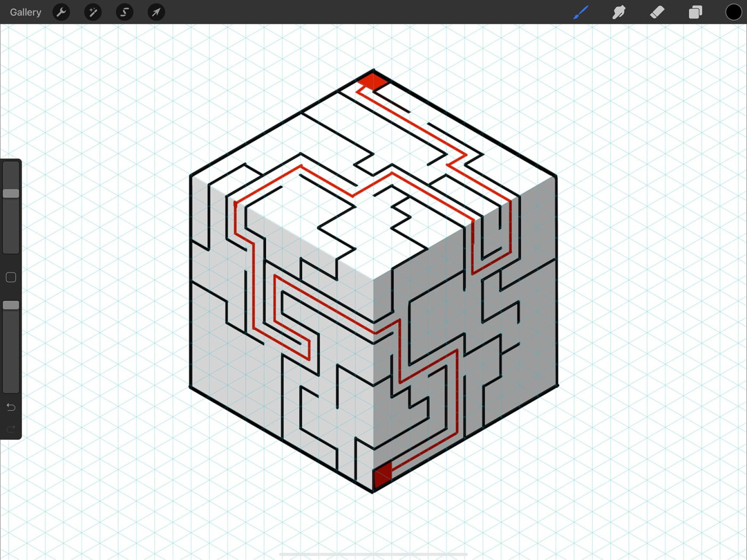
Task: Click brush size slider track below its handle
Action: pos(11,227)
